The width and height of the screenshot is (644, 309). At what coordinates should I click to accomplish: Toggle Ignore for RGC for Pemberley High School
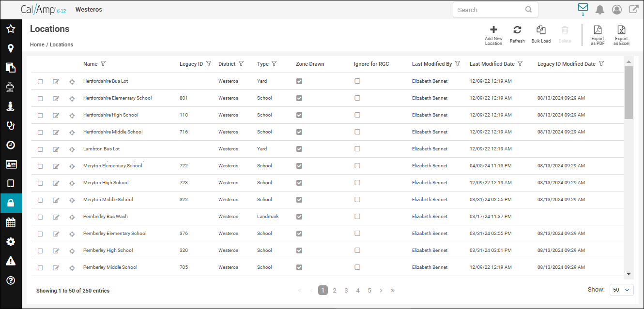357,250
